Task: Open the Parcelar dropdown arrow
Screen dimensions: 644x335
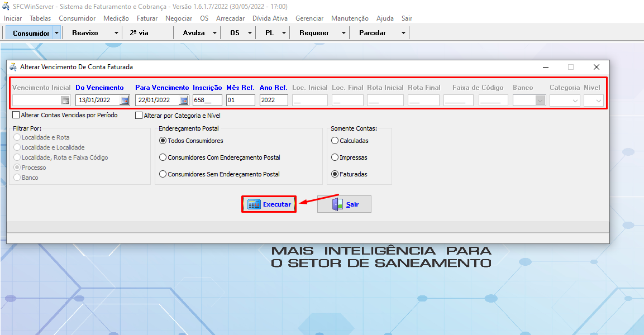Action: point(403,33)
